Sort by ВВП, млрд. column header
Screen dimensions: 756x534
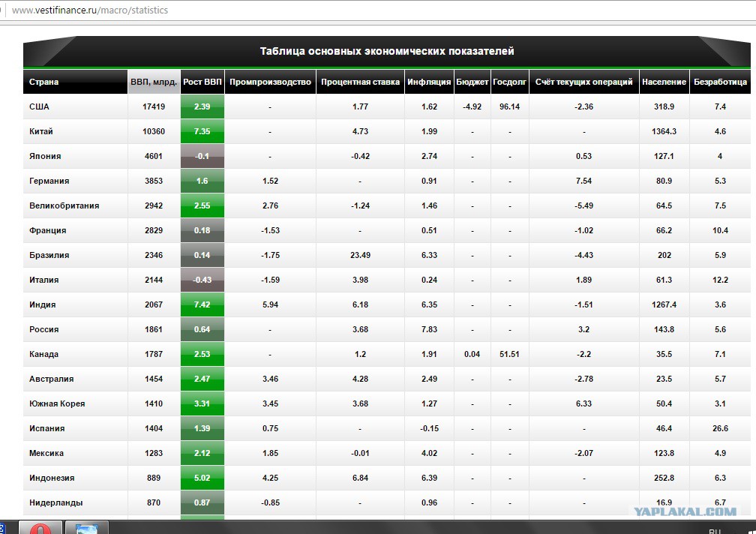[x=154, y=82]
